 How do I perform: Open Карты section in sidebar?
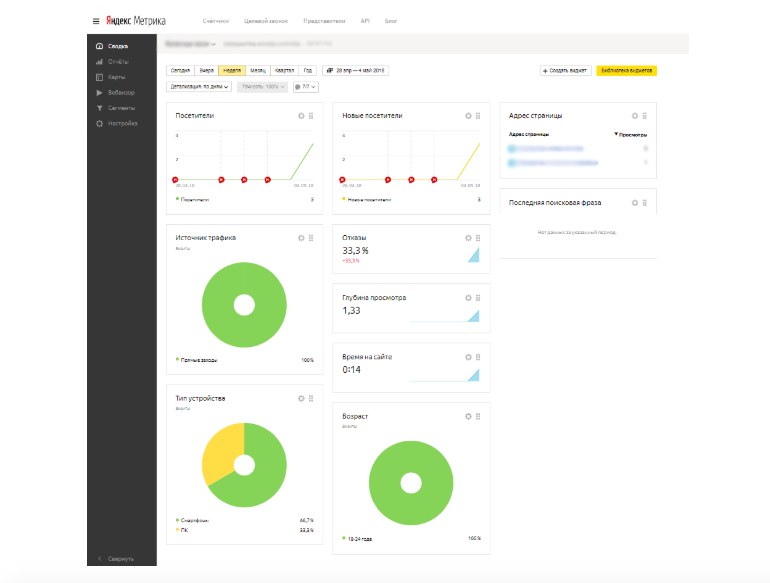click(116, 77)
